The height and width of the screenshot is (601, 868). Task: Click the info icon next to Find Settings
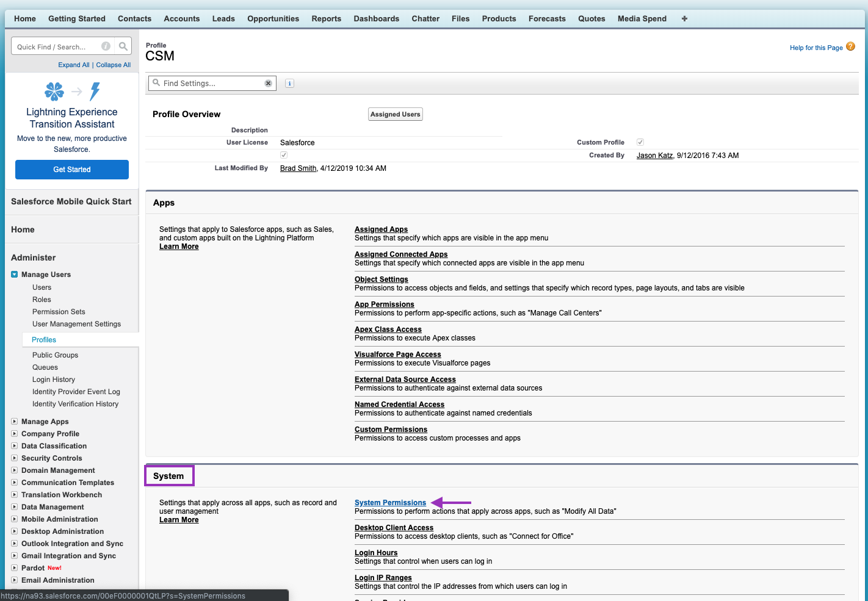pos(290,84)
